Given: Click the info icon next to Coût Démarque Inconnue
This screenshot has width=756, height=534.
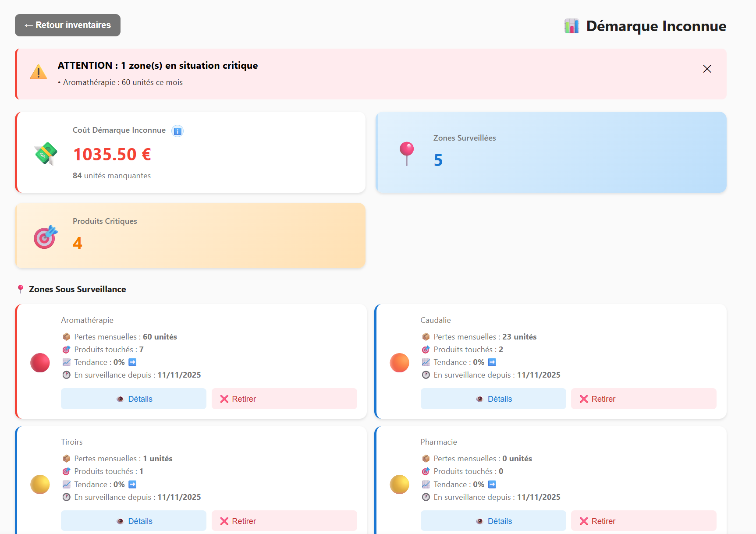Looking at the screenshot, I should (x=177, y=131).
